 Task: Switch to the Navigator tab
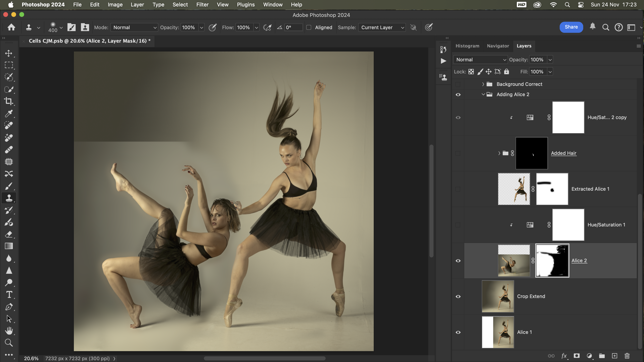pyautogui.click(x=498, y=46)
